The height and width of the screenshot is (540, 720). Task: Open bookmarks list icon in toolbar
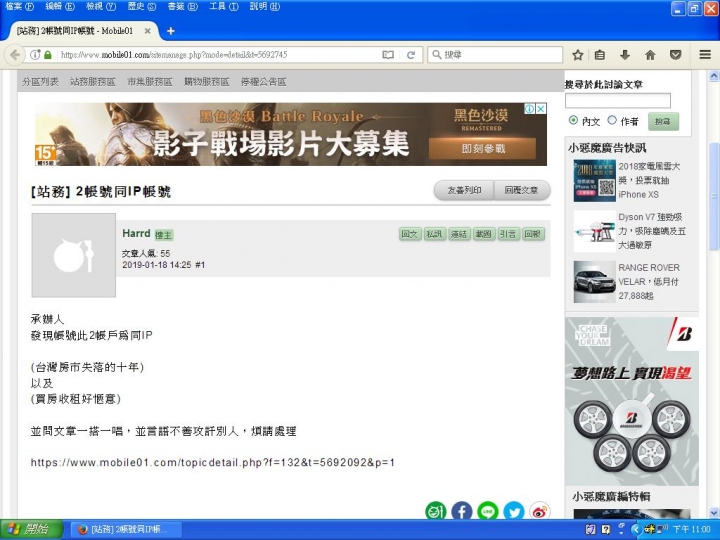(x=600, y=55)
